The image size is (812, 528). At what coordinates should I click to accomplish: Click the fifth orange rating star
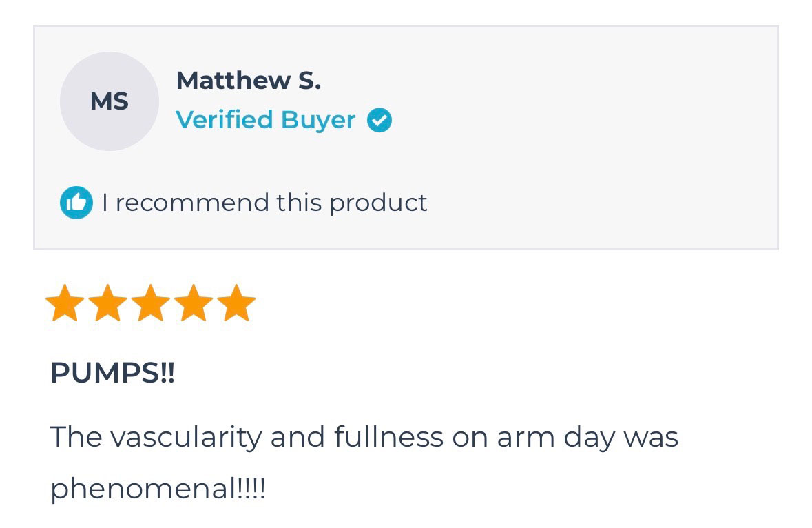(x=236, y=304)
